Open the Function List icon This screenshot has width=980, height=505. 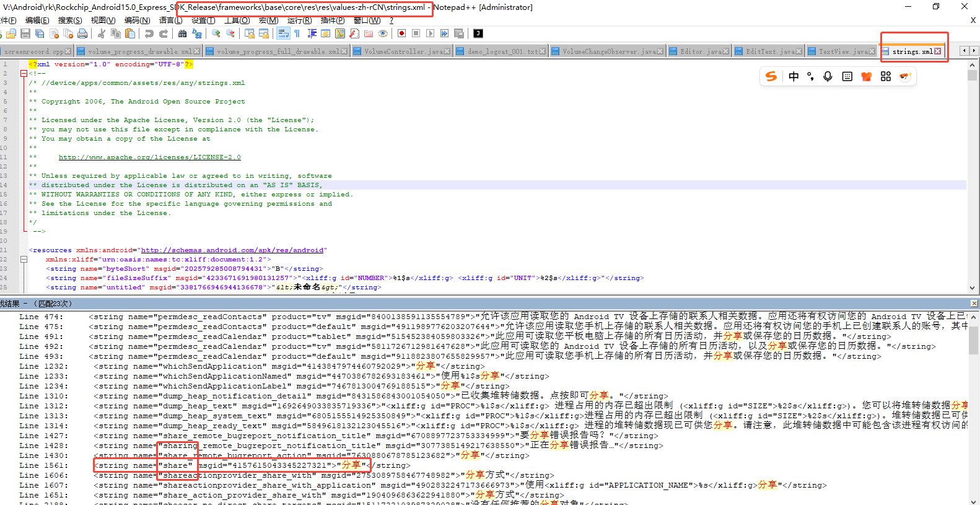pyautogui.click(x=354, y=33)
